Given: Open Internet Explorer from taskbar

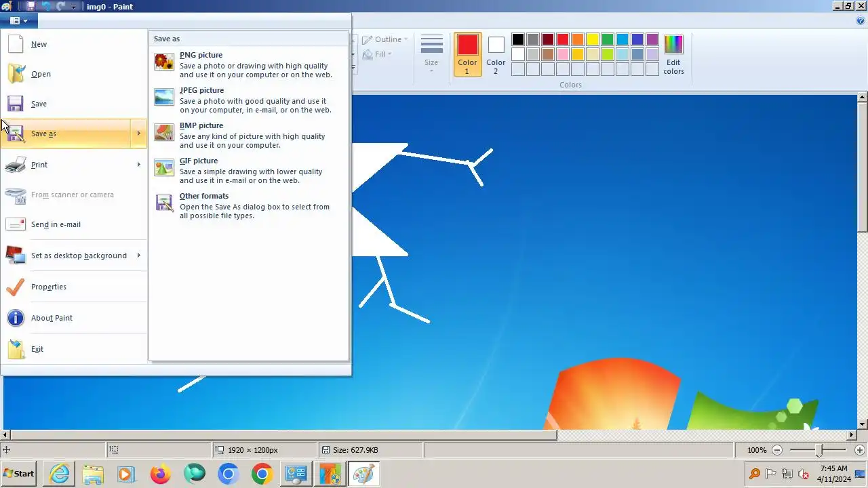Looking at the screenshot, I should (60, 474).
